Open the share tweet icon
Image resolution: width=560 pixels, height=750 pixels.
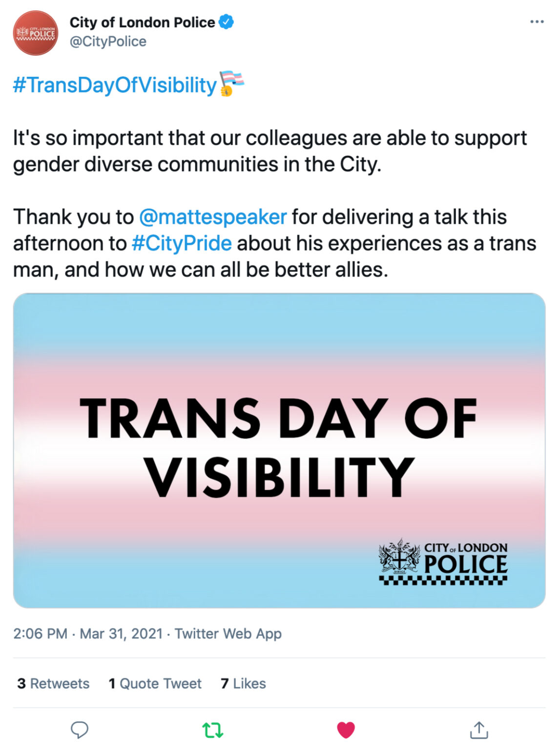point(479,730)
